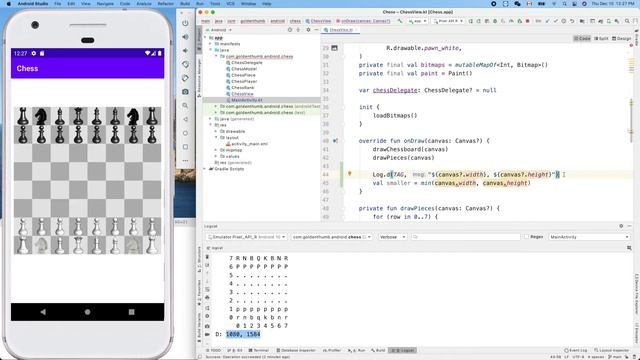640x360 pixels.
Task: Open Profiler tool window tab
Action: click(x=332, y=350)
